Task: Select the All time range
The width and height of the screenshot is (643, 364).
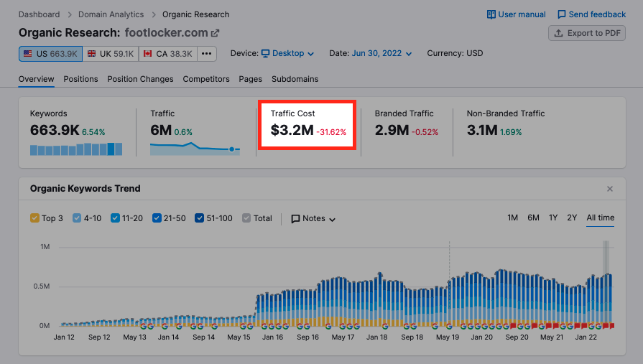Action: [601, 218]
